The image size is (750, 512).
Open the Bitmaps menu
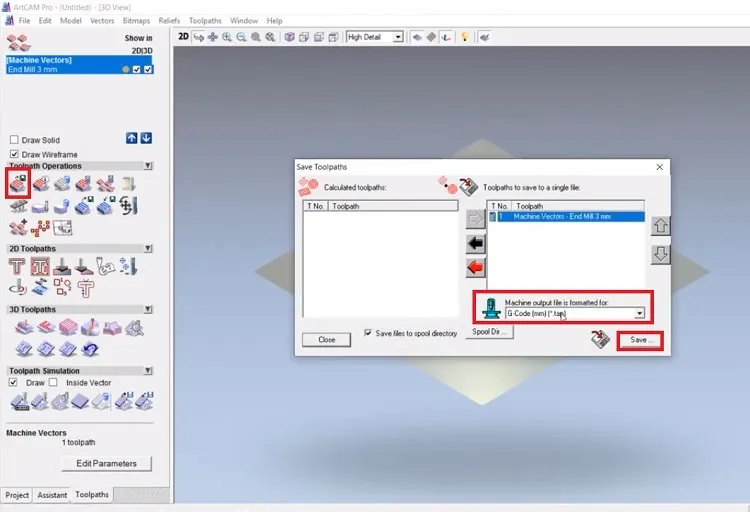coord(136,21)
